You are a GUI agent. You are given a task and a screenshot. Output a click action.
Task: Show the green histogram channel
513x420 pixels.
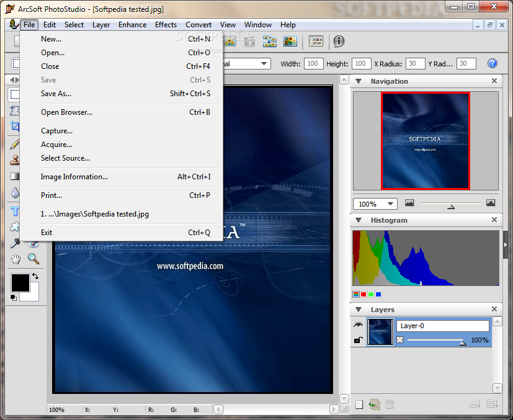371,295
